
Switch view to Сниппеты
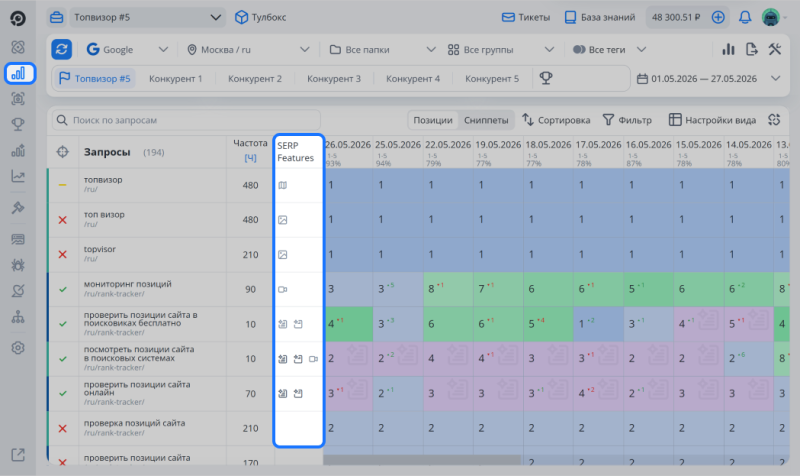[486, 120]
